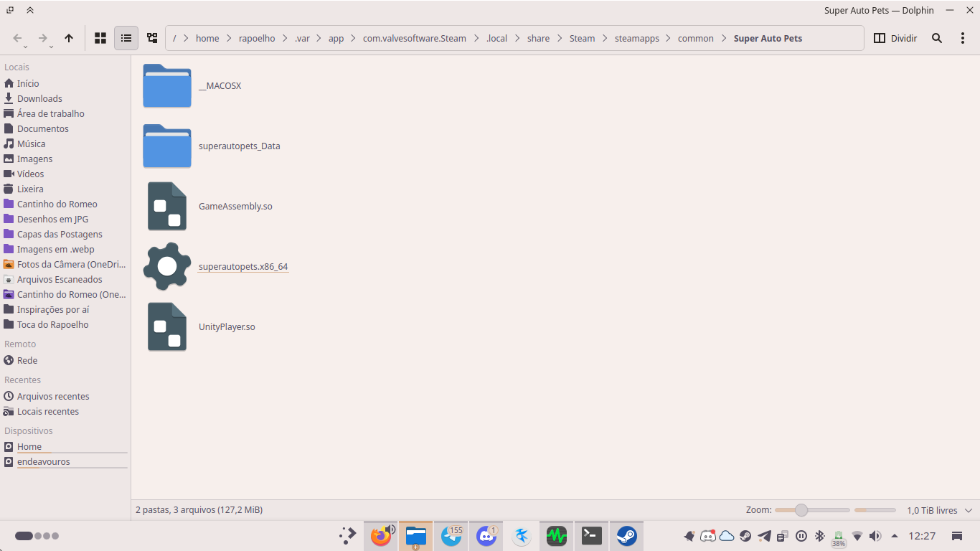The height and width of the screenshot is (551, 980).
Task: Open the endeavouros device
Action: [65, 461]
